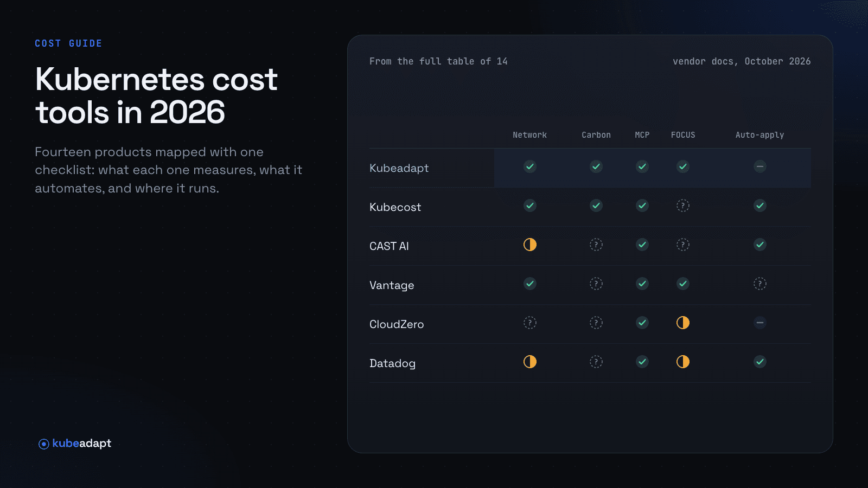
Task: Click the Network column header
Action: [530, 135]
